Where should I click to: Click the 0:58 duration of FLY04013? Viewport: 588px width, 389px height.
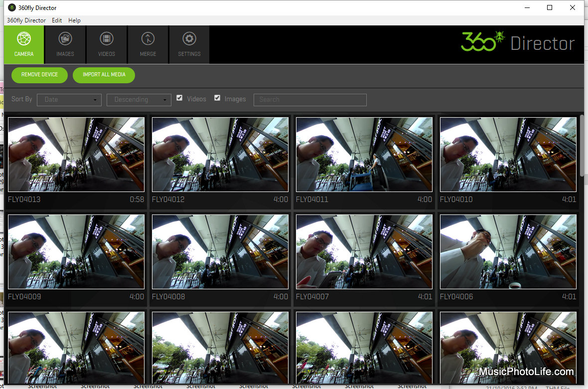(137, 199)
